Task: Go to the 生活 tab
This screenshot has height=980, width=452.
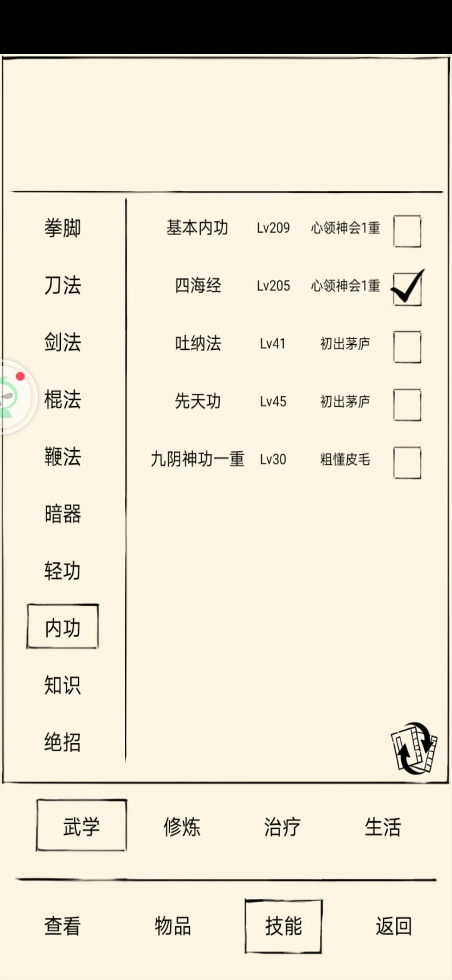Action: [x=383, y=827]
